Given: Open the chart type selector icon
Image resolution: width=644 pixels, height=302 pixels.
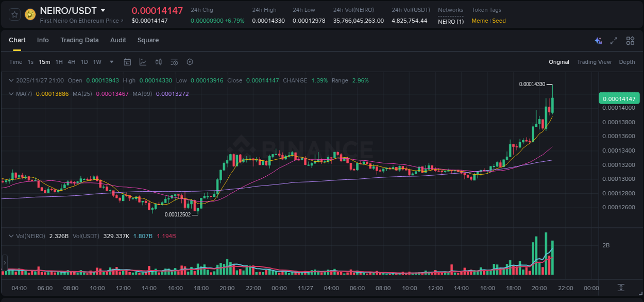Looking at the screenshot, I should point(143,62).
